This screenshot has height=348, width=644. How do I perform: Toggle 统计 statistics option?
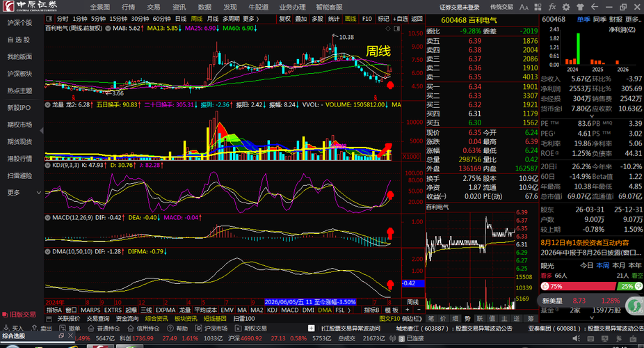334,19
